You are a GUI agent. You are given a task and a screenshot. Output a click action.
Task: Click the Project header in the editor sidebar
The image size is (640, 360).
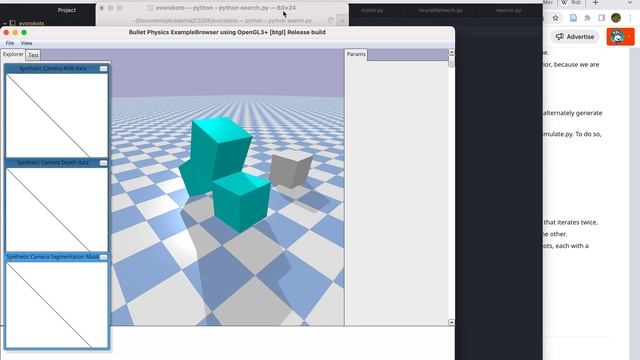click(x=67, y=10)
